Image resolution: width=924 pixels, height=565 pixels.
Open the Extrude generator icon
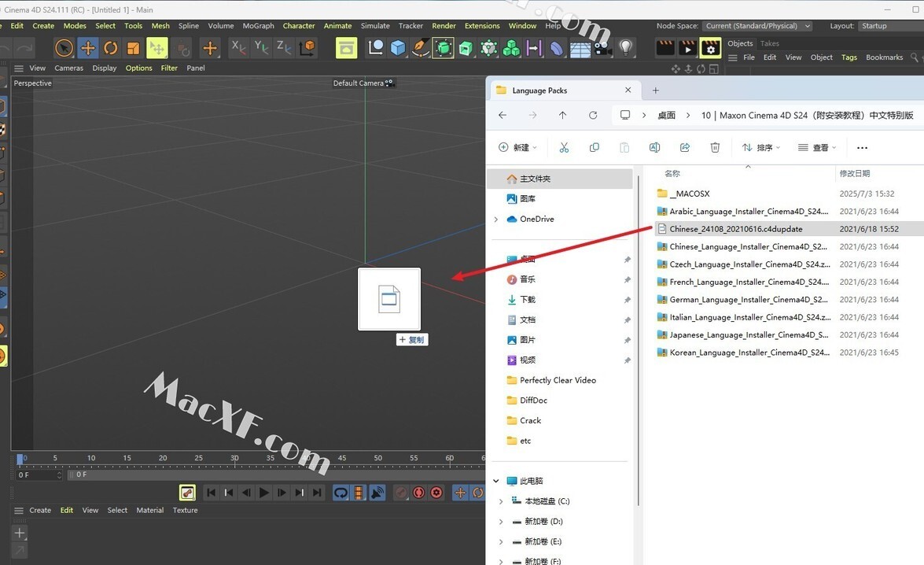pyautogui.click(x=466, y=48)
